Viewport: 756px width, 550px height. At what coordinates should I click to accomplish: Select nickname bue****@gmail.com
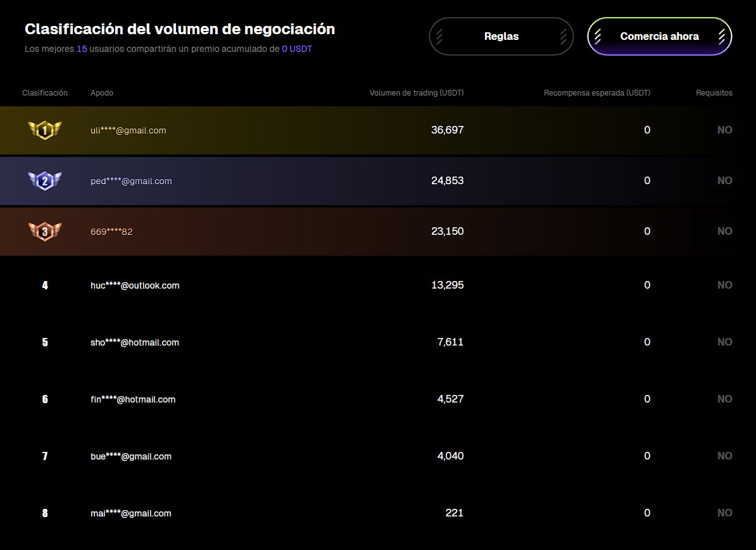point(130,456)
